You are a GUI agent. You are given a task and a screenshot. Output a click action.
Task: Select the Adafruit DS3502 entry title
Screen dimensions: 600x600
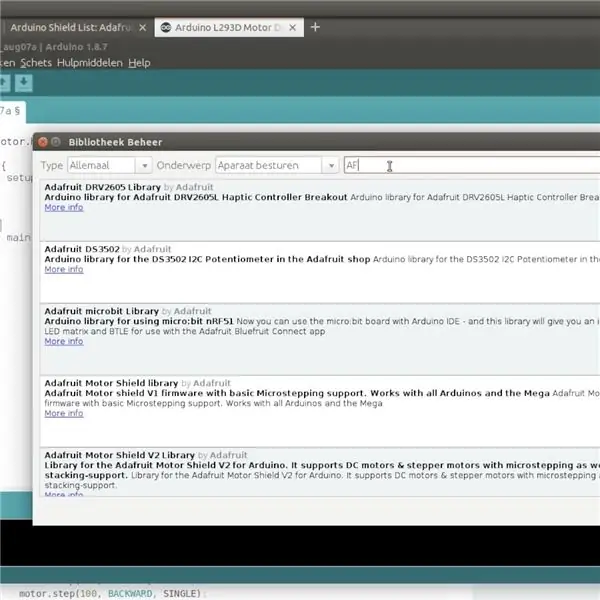[x=82, y=249]
